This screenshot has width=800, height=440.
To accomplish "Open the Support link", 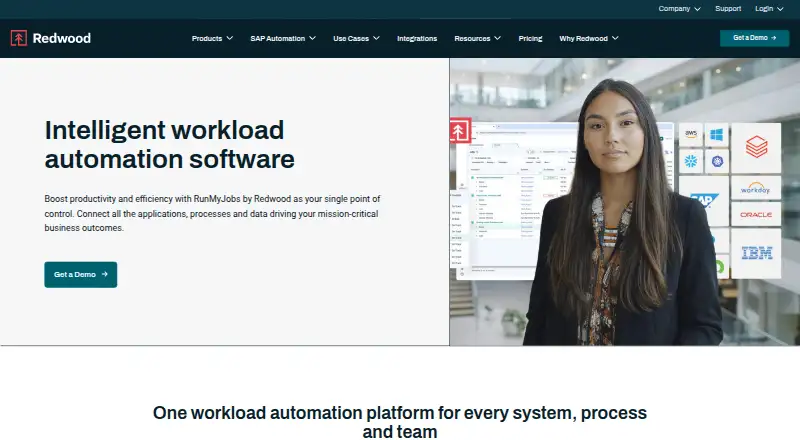I will click(x=728, y=9).
